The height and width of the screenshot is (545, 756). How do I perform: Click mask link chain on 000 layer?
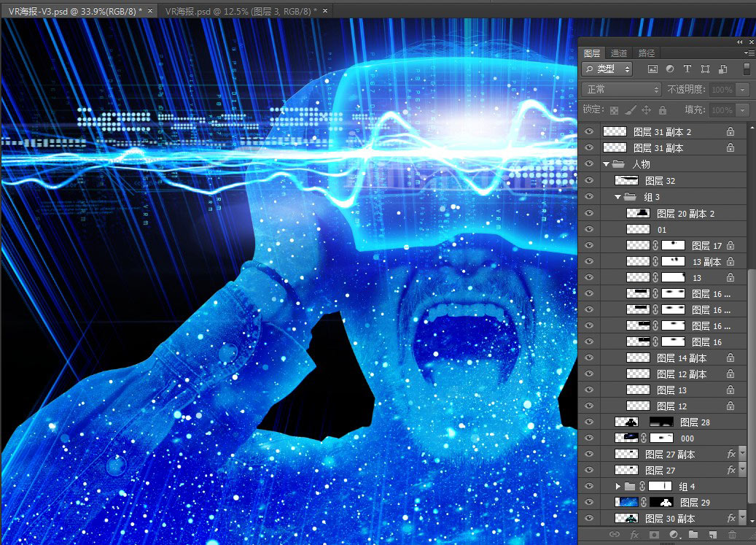644,438
